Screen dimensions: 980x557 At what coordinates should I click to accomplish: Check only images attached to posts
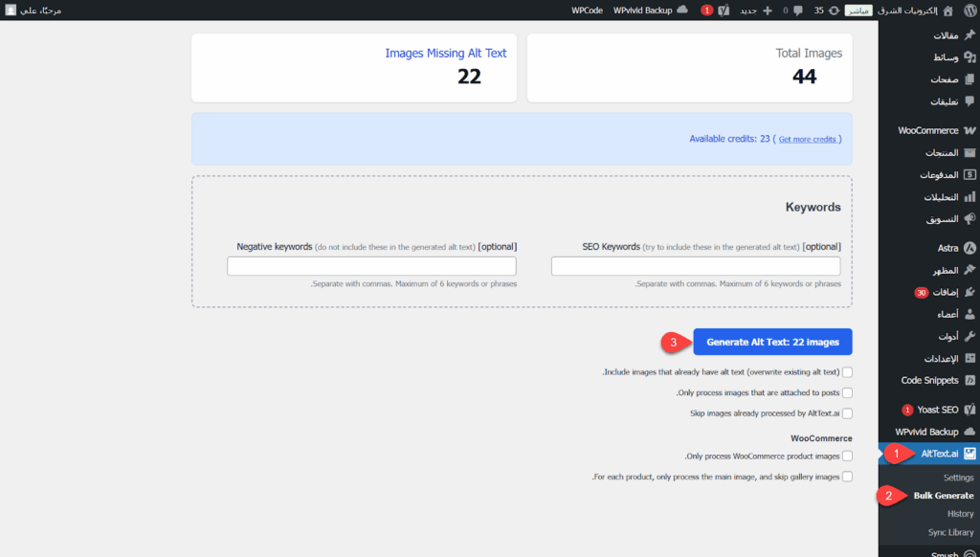click(848, 392)
